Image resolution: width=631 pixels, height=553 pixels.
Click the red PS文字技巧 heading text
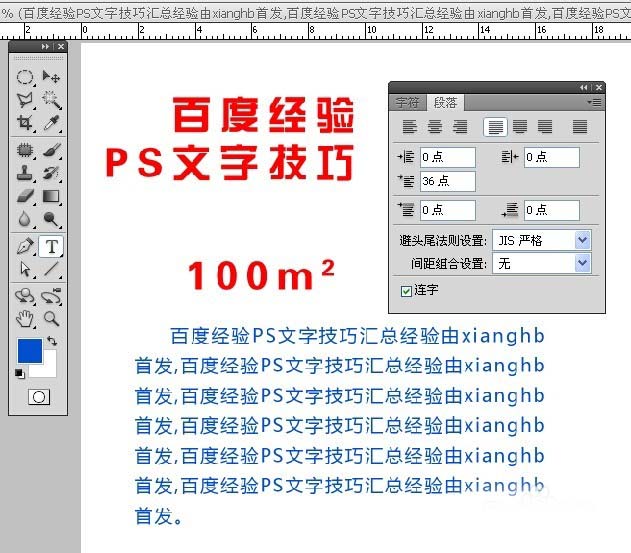point(229,163)
